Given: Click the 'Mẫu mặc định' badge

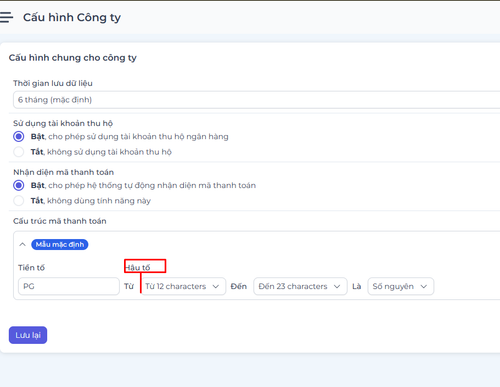Looking at the screenshot, I should click(x=60, y=244).
